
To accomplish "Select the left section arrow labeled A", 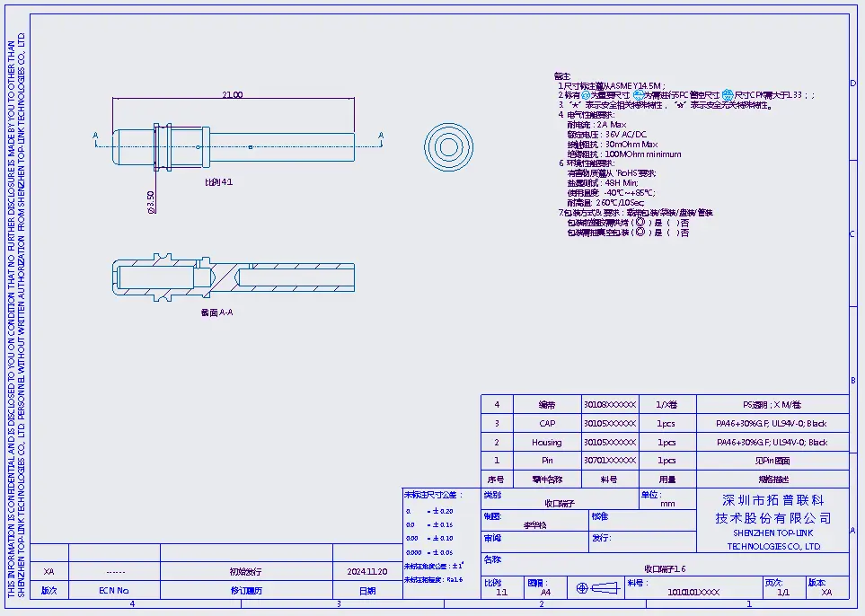I will 95,136.
